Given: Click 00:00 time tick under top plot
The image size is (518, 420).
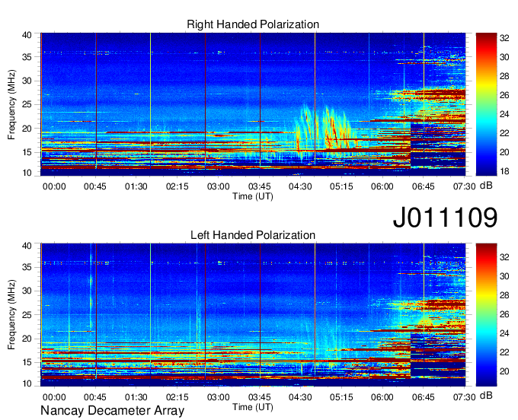Looking at the screenshot, I should (x=54, y=186).
